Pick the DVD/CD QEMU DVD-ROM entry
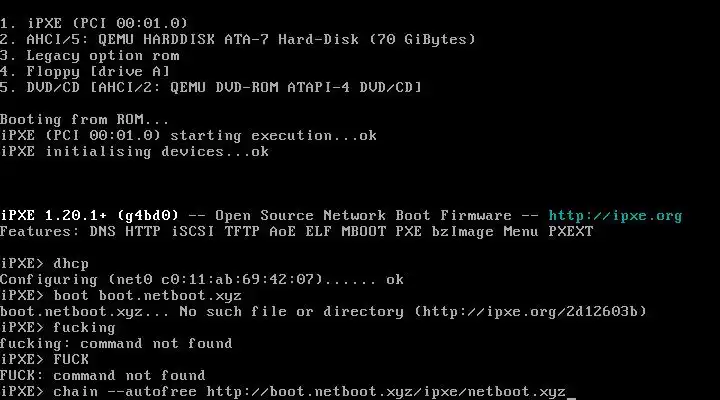Screen dimensions: 720x400 pyautogui.click(x=211, y=87)
